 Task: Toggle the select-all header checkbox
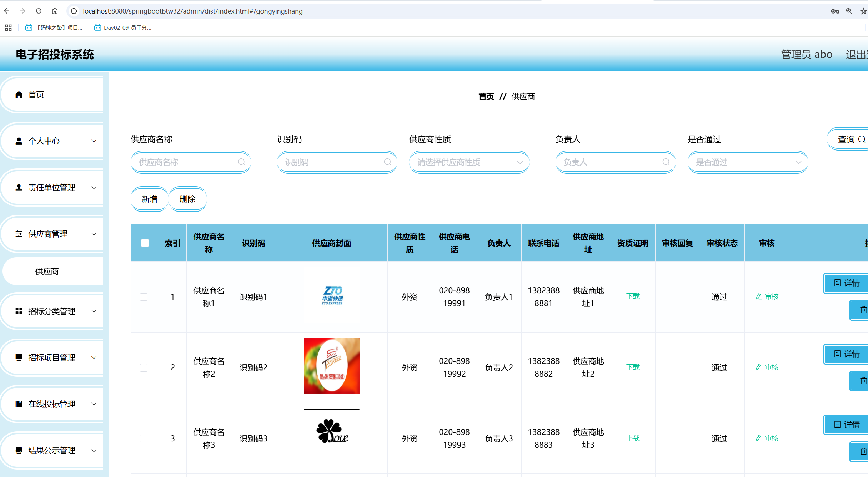pos(145,243)
